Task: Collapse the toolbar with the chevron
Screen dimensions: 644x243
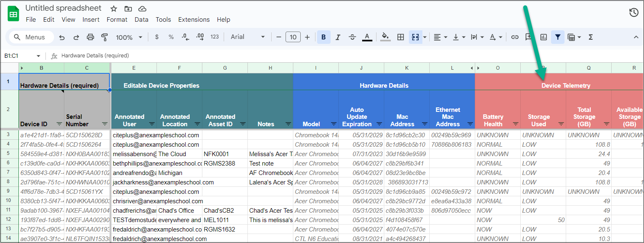Action: coord(636,37)
